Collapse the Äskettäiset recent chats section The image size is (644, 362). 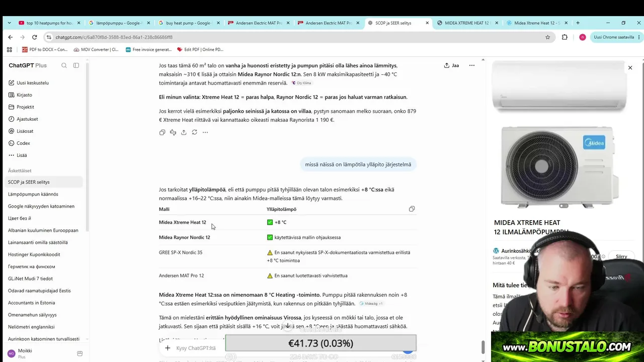(20, 170)
